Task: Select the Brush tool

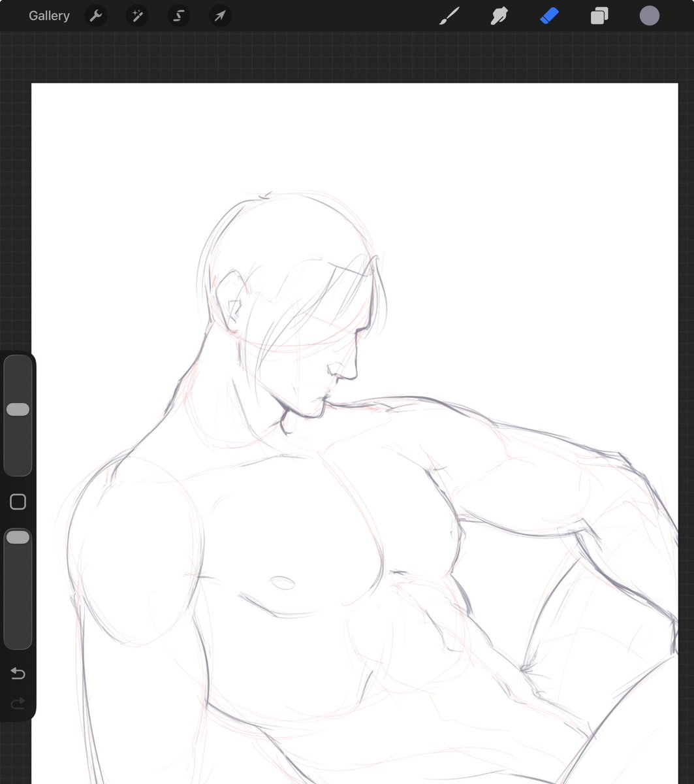Action: [449, 16]
